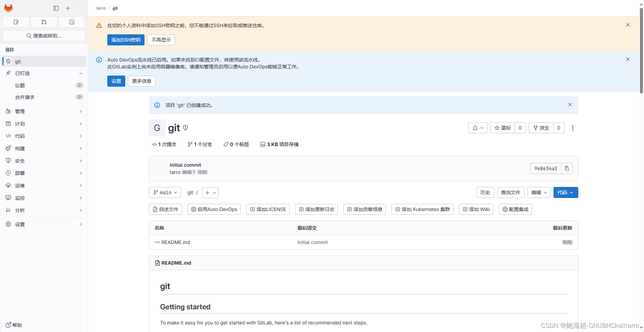Expand the 运维 sidebar menu
This screenshot has width=644, height=332.
(x=44, y=186)
